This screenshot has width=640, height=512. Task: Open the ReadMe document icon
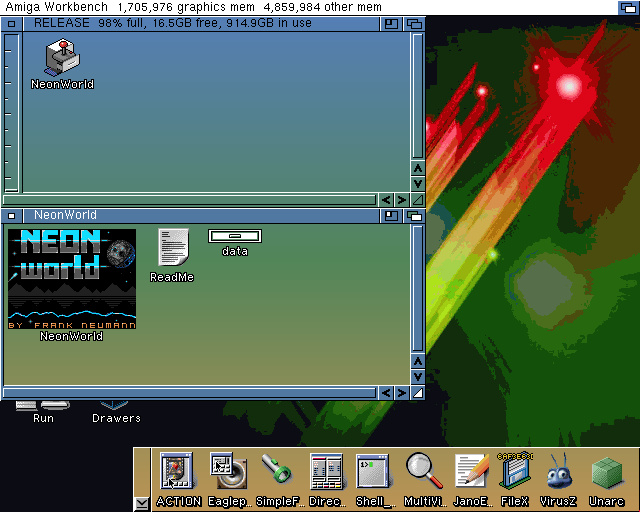coord(173,247)
